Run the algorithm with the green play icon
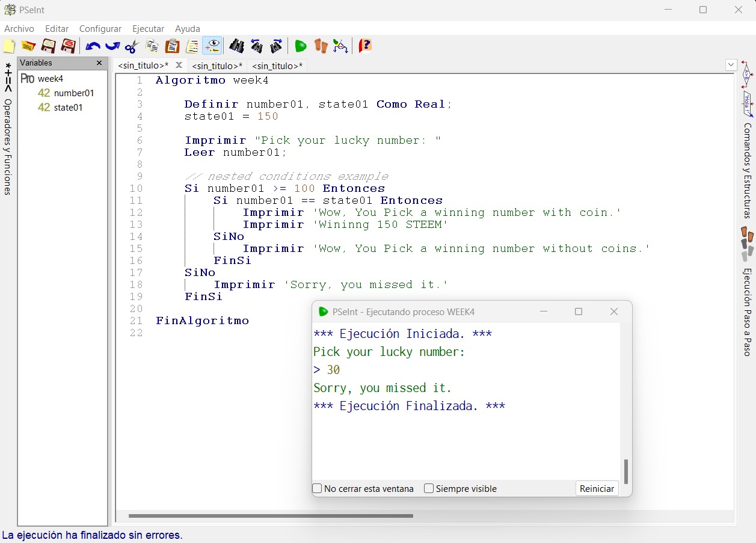This screenshot has height=543, width=756. (x=301, y=46)
